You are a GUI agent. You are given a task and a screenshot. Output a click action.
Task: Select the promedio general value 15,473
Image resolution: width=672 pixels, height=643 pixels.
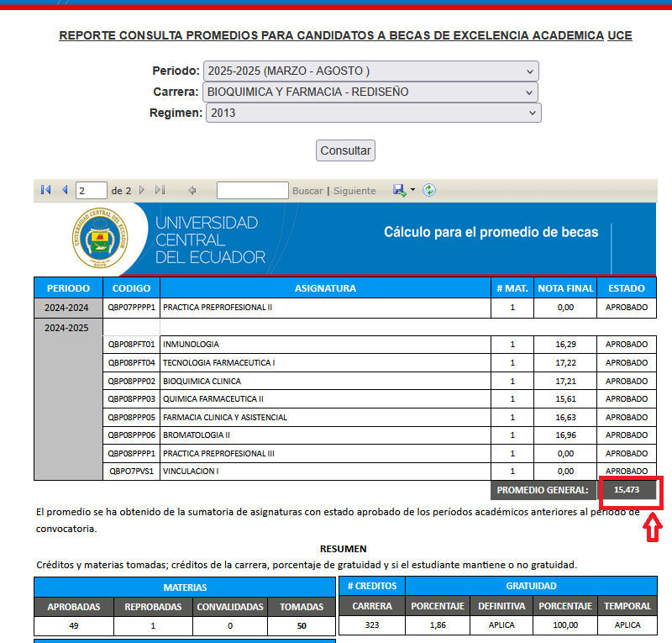coord(627,489)
